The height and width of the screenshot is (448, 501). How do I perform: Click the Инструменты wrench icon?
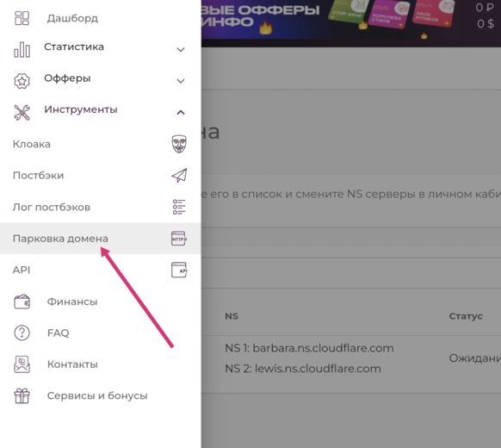[x=22, y=112]
